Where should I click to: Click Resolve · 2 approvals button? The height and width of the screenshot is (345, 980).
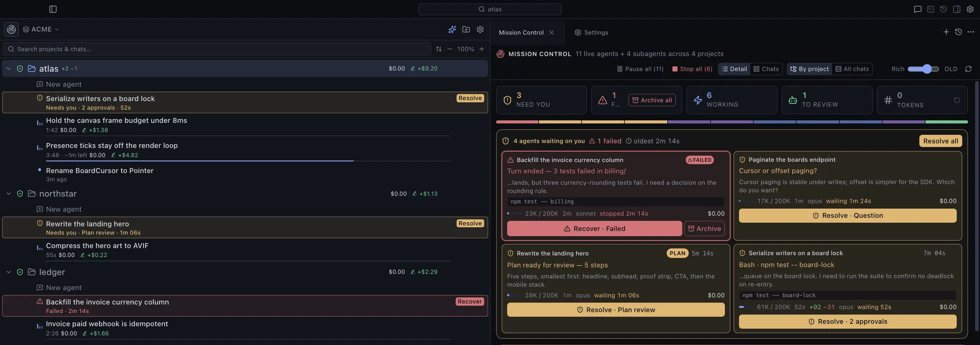(847, 321)
